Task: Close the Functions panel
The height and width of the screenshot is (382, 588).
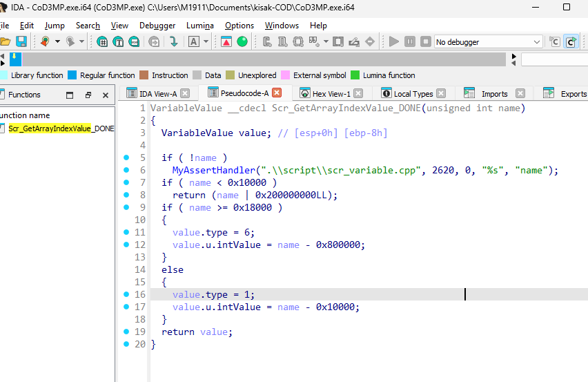Action: (106, 95)
